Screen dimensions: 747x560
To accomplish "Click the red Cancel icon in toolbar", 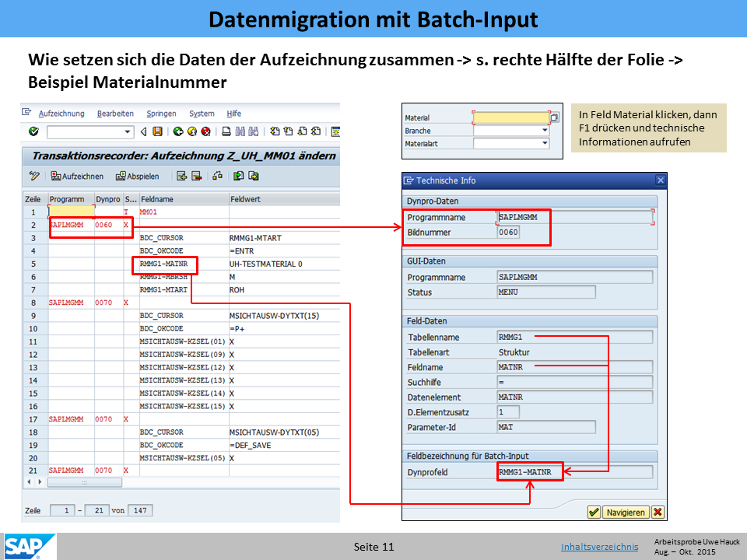I will [x=206, y=131].
